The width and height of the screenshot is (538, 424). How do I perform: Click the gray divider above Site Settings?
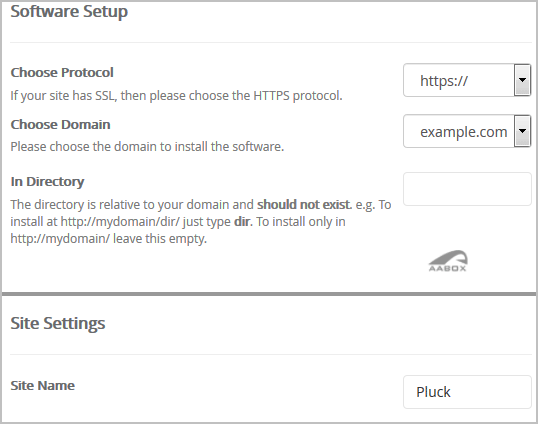pos(269,294)
